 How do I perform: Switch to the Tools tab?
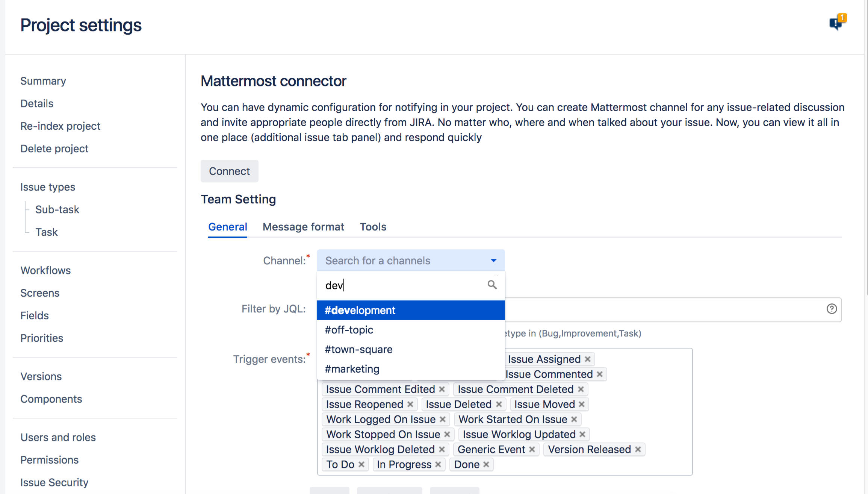click(373, 227)
